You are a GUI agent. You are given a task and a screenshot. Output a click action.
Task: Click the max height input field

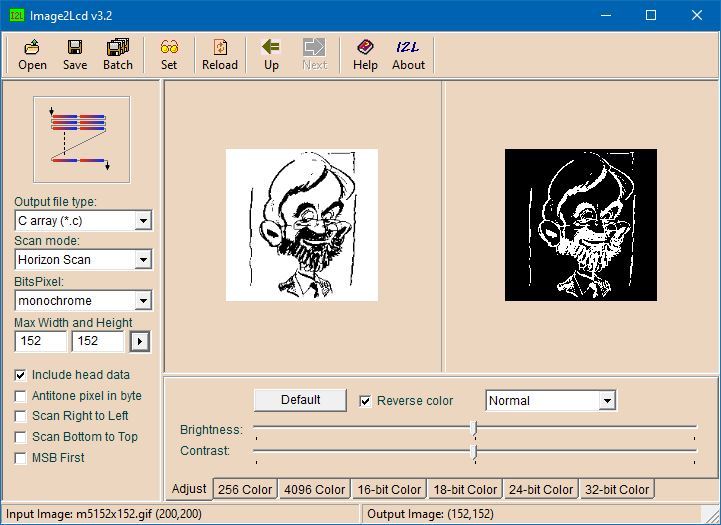coord(97,341)
